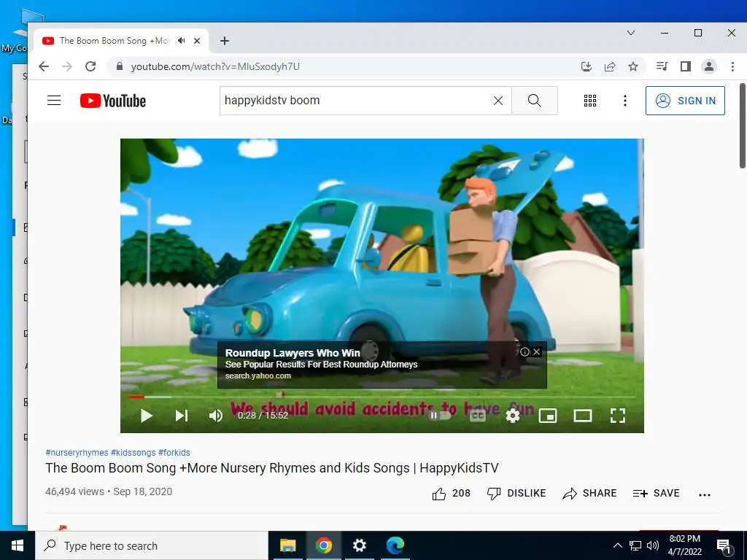Save the video to playlist

[656, 494]
